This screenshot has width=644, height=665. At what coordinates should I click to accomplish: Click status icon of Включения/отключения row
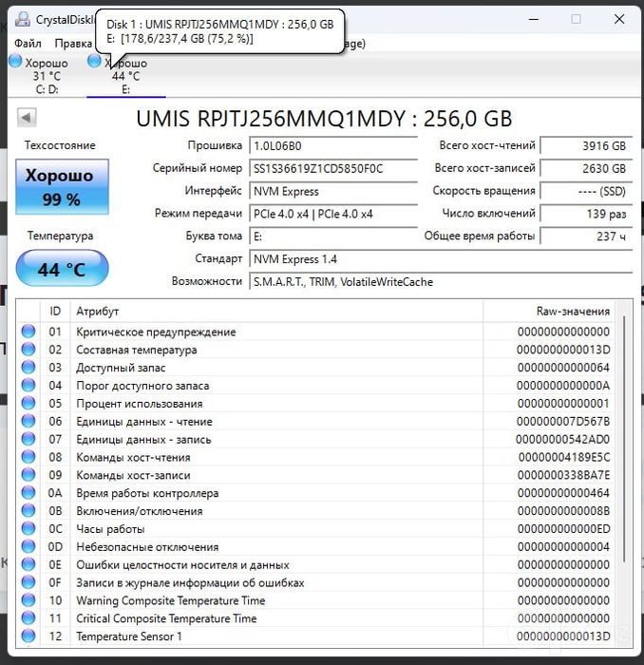tap(28, 510)
